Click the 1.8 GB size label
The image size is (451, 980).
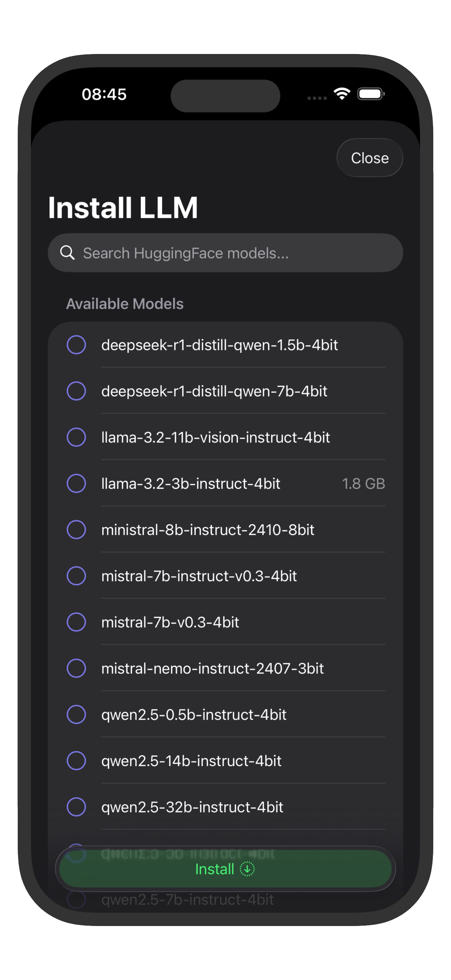[x=363, y=484]
